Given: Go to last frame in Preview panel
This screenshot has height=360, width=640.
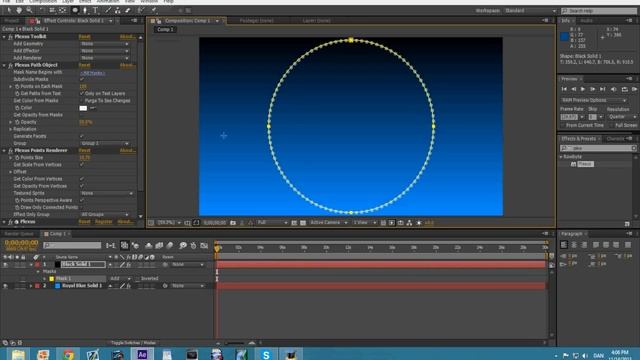Looking at the screenshot, I should pyautogui.click(x=603, y=89).
